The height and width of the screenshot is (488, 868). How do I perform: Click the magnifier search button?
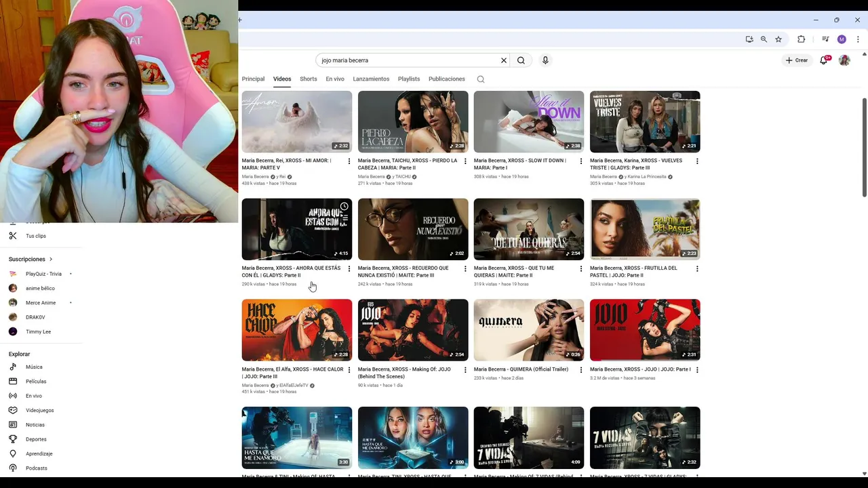pyautogui.click(x=521, y=60)
